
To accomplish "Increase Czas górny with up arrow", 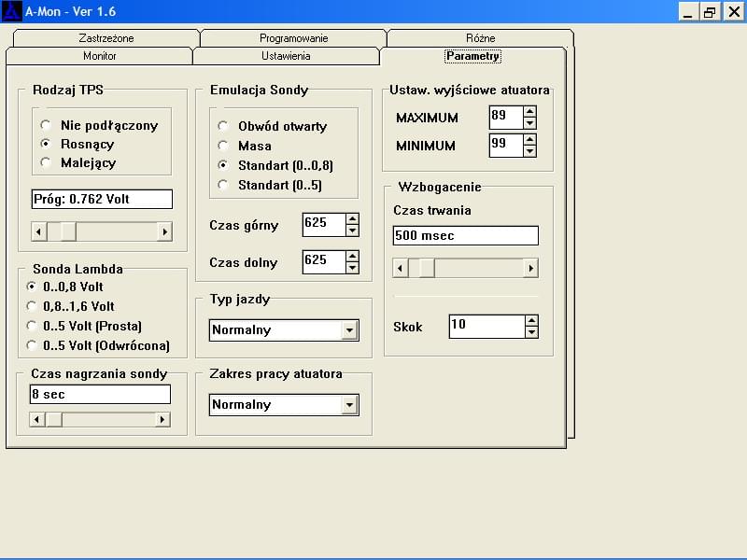I will [352, 219].
